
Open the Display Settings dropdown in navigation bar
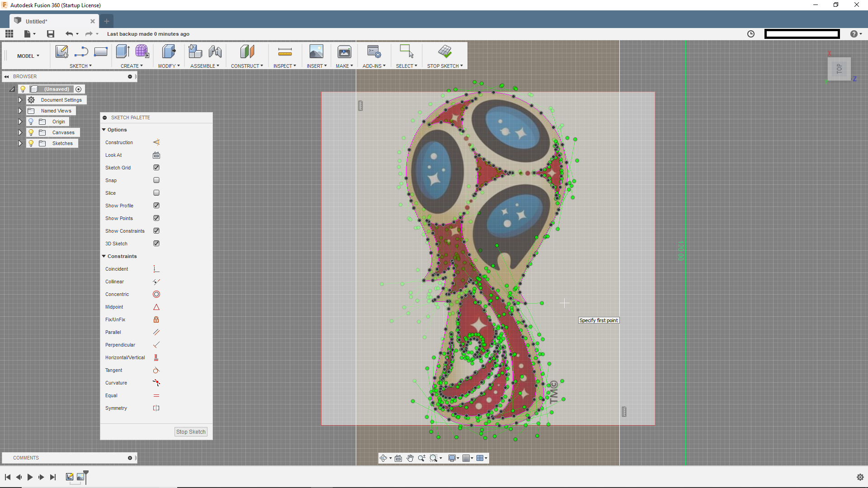[x=453, y=458]
